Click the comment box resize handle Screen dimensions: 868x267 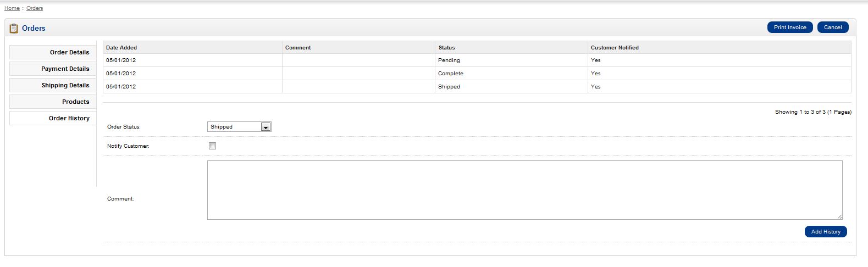(839, 216)
